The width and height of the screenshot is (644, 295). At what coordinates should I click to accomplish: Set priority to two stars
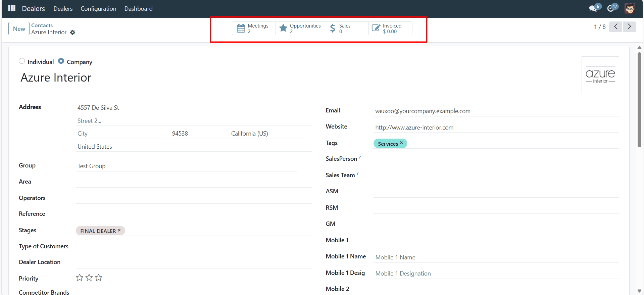coord(89,278)
